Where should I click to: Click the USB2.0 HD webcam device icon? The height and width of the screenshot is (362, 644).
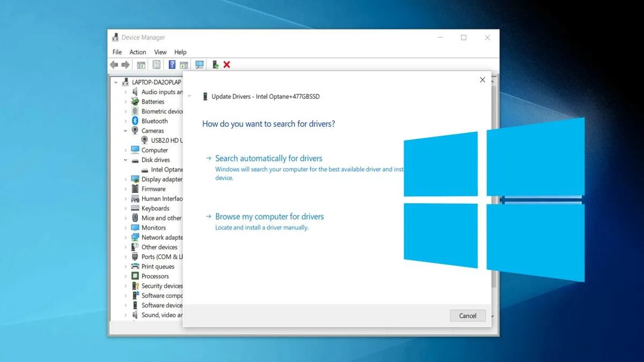point(144,140)
